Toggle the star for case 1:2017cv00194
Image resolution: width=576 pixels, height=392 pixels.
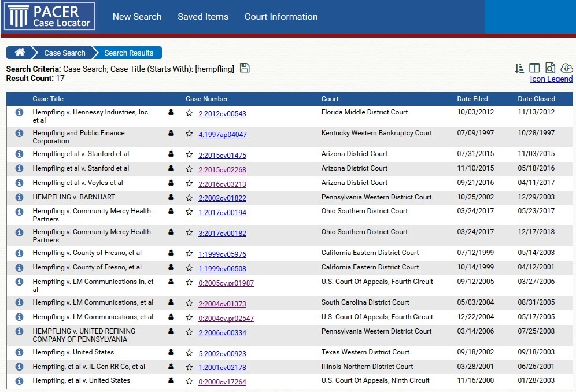[x=189, y=212]
